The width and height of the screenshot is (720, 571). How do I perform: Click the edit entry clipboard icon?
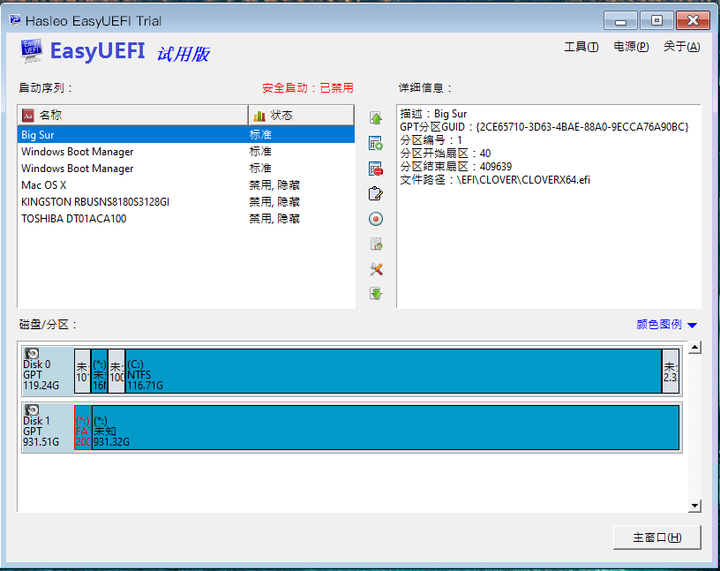click(x=376, y=194)
